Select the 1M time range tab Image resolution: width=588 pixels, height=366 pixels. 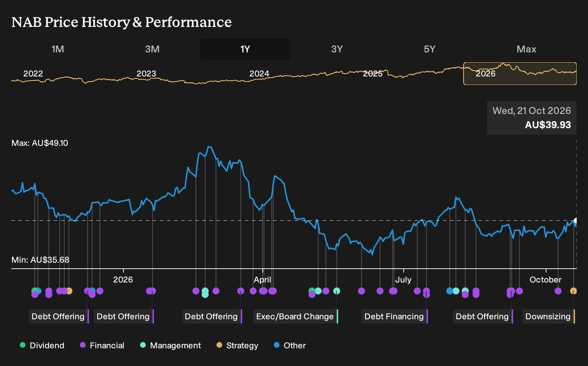(x=58, y=49)
